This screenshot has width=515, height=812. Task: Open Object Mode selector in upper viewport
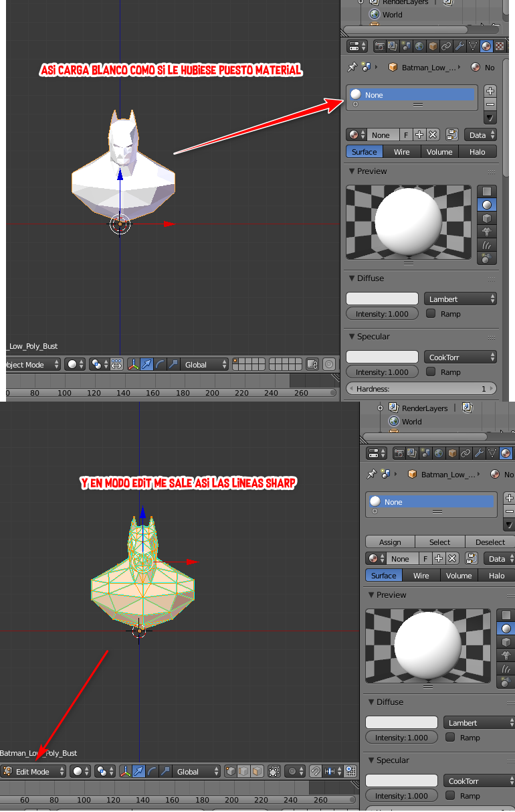(32, 364)
